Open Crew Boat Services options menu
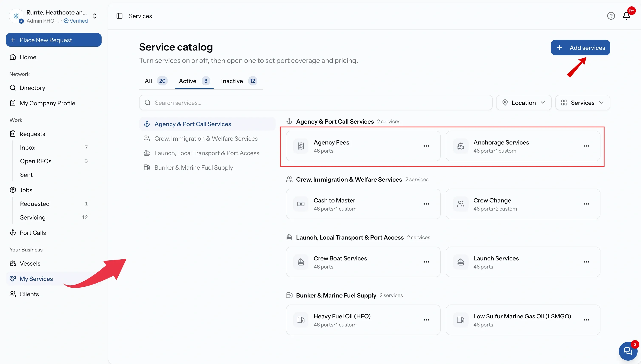641x364 pixels. tap(427, 262)
